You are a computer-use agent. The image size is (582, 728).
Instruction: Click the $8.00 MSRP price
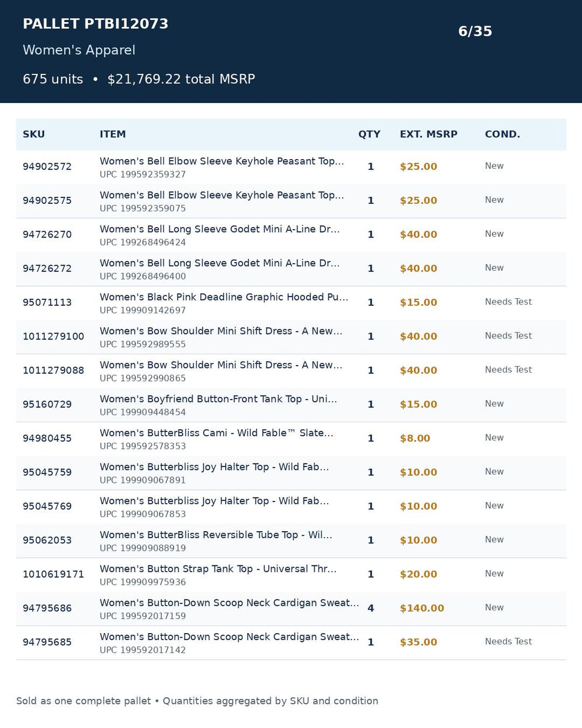tap(415, 438)
